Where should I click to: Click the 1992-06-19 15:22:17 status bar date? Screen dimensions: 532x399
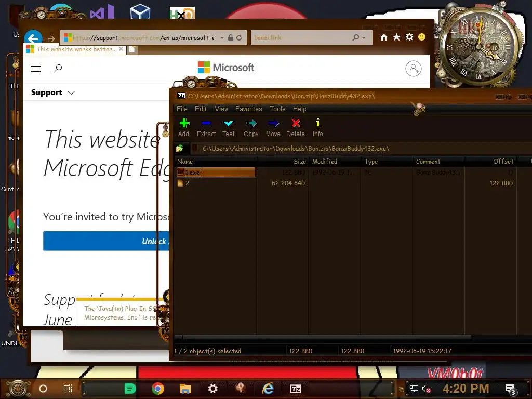pos(422,351)
